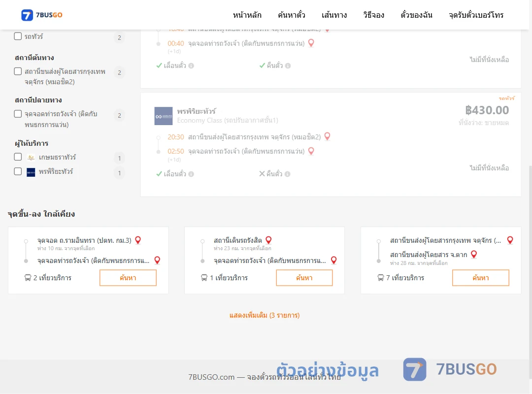The width and height of the screenshot is (532, 394).
Task: Click the พรพิริยะทัวร์ operator name on trip card
Action: pyautogui.click(x=197, y=111)
